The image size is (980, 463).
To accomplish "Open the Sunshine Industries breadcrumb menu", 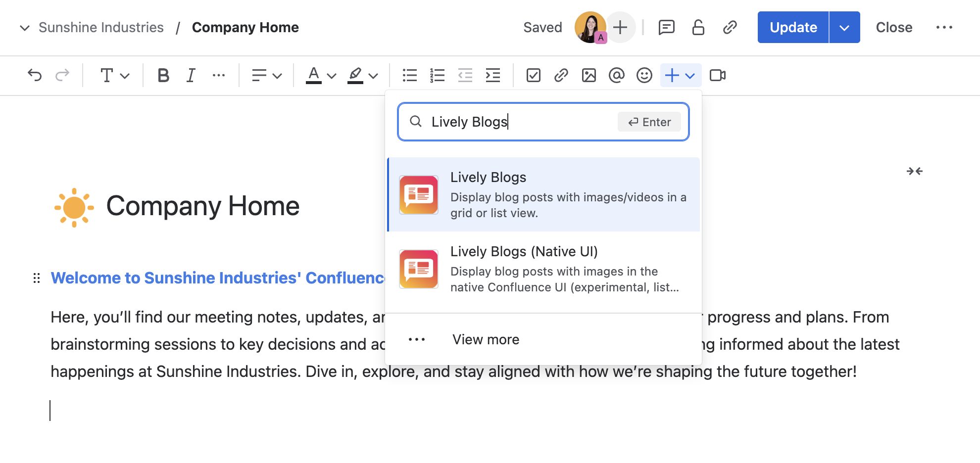I will [x=24, y=27].
